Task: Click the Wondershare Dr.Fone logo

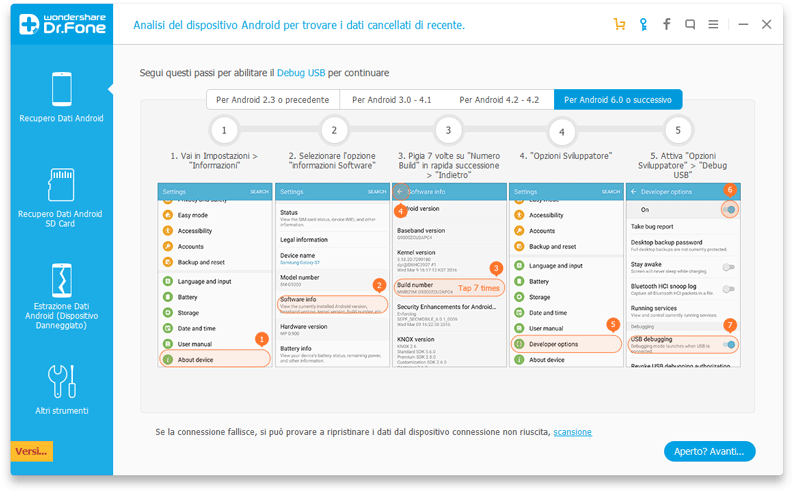Action: (x=62, y=24)
